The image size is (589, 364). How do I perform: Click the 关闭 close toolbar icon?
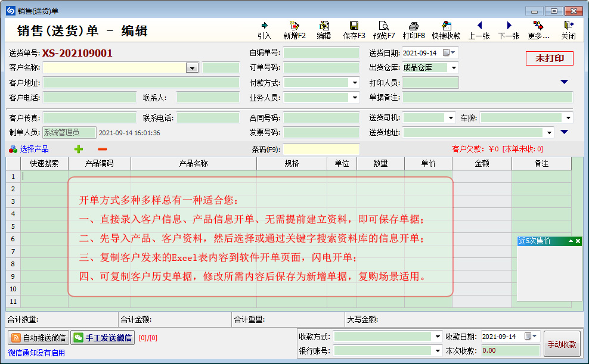pyautogui.click(x=568, y=30)
